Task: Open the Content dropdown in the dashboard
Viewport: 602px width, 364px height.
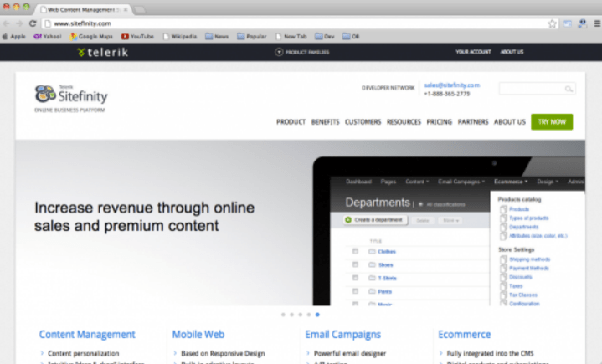Action: coord(417,182)
